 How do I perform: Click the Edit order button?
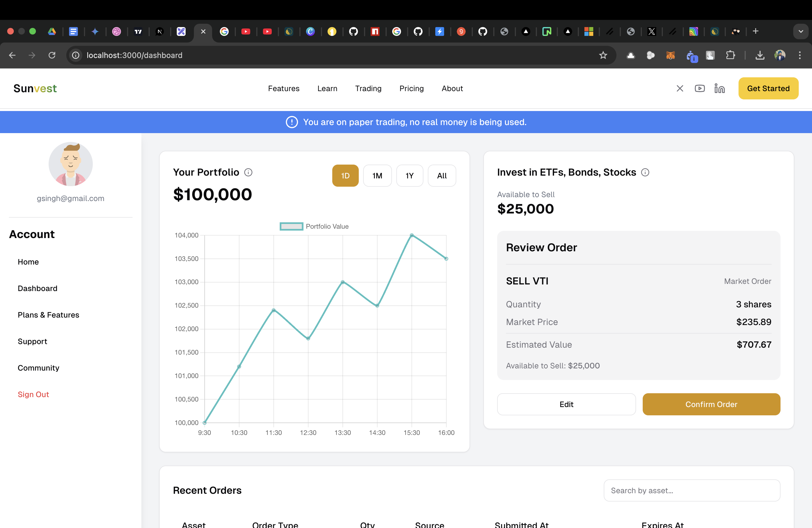(566, 404)
